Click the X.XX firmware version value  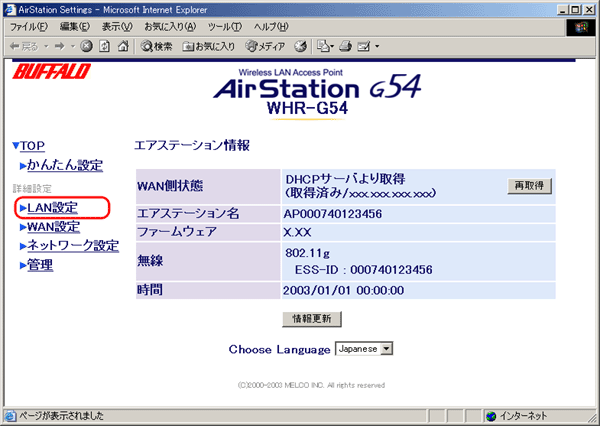coord(297,232)
